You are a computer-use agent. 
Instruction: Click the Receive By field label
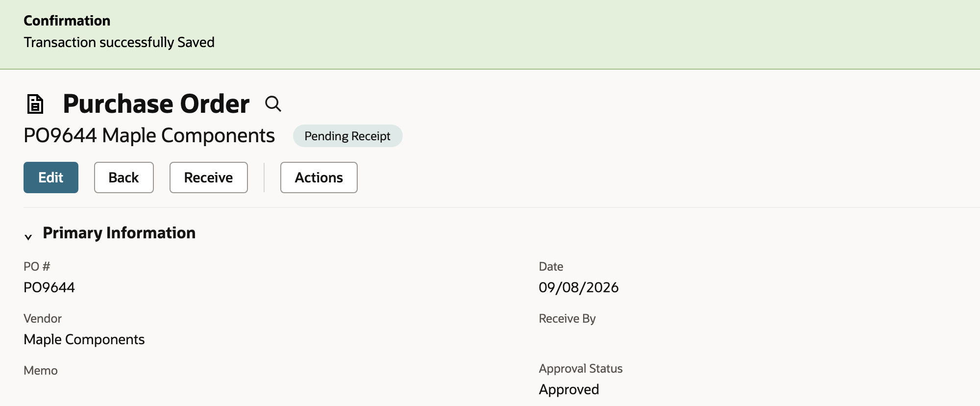567,319
